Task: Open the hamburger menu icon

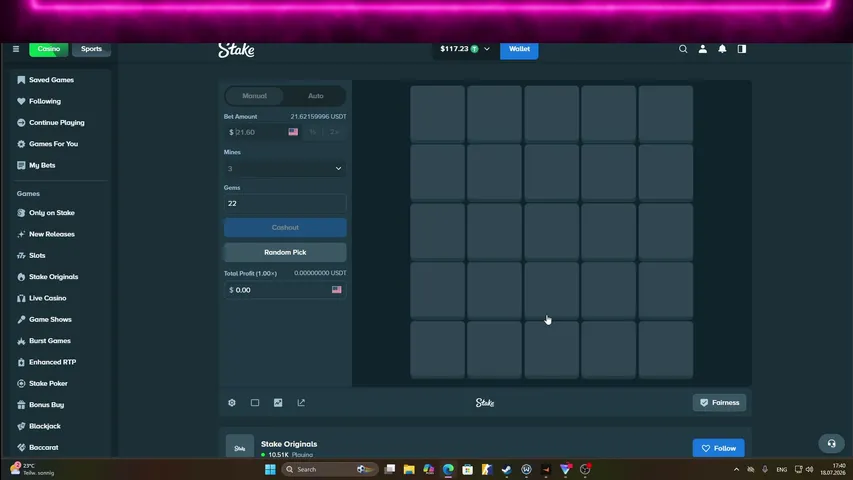Action: pos(16,49)
